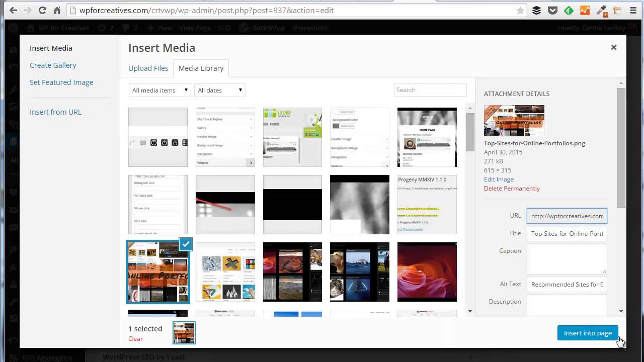Screen dimensions: 644x362
Task: Open the Feedly extension icon
Action: (569, 10)
